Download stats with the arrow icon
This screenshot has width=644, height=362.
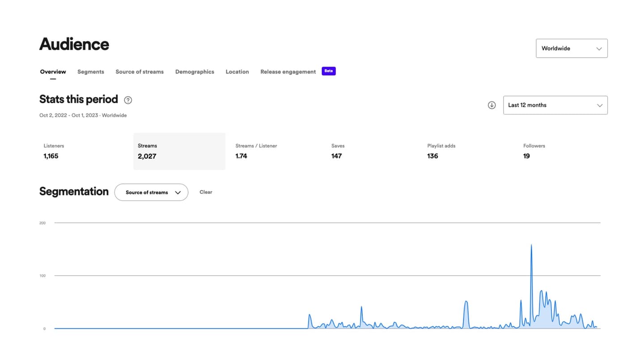pos(491,105)
